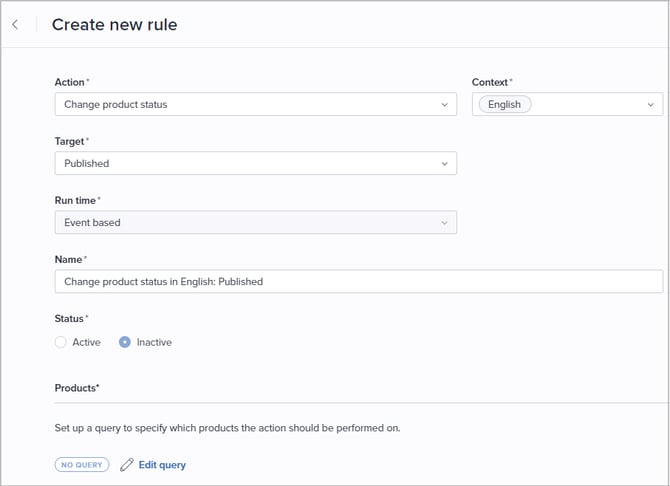The height and width of the screenshot is (486, 670).
Task: Click into the Name text field
Action: [x=358, y=282]
